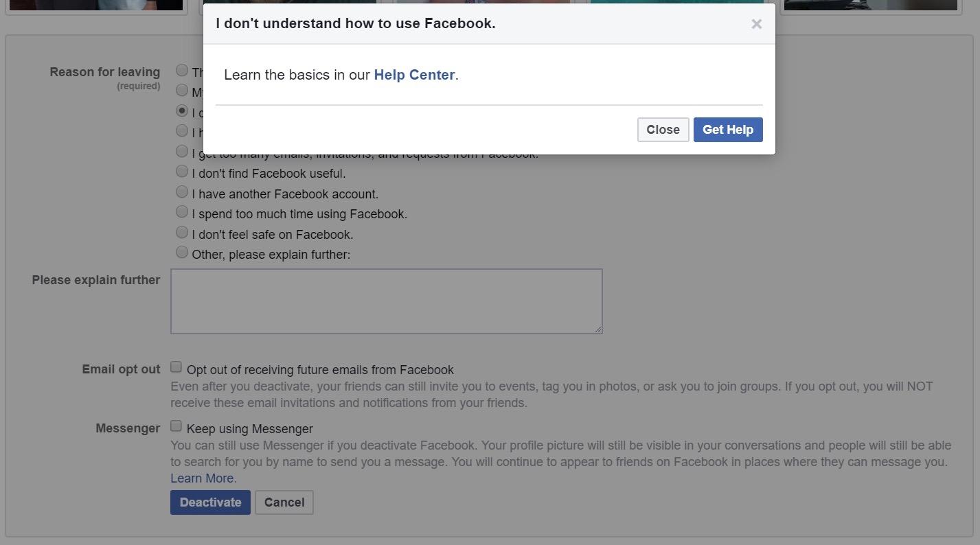Click the Close button in the dialog
Screen dimensions: 980x545
coord(663,130)
